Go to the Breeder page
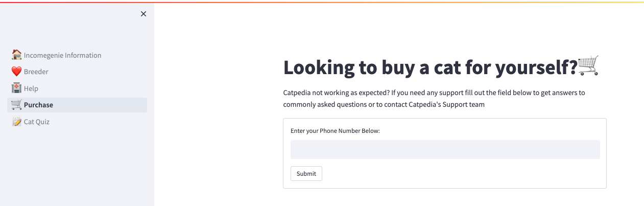This screenshot has height=206, width=644. (36, 72)
